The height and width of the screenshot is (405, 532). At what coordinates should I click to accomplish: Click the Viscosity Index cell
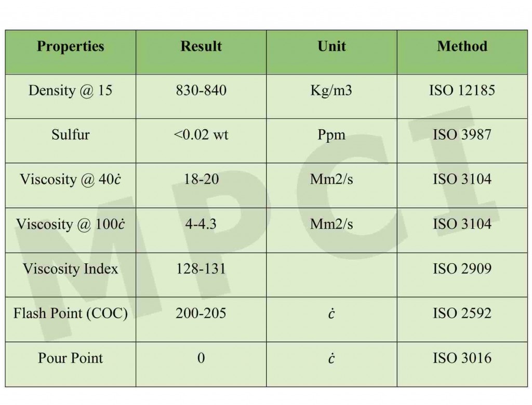click(71, 269)
